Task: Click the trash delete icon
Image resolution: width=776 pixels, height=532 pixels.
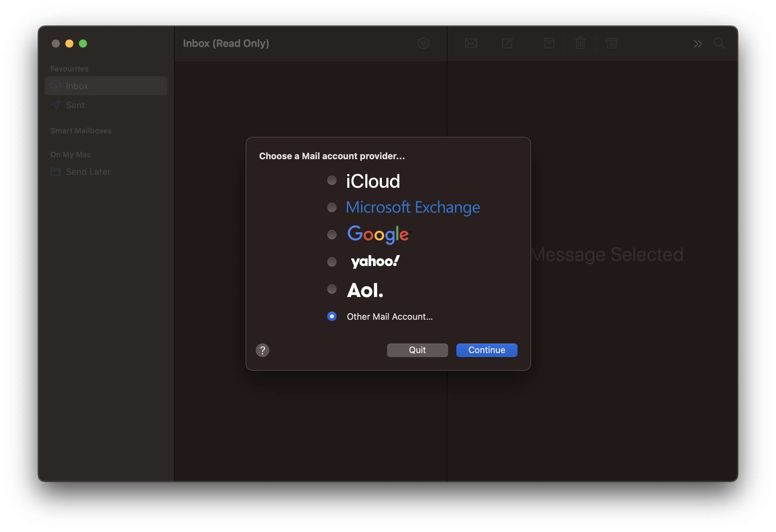Action: coord(580,43)
